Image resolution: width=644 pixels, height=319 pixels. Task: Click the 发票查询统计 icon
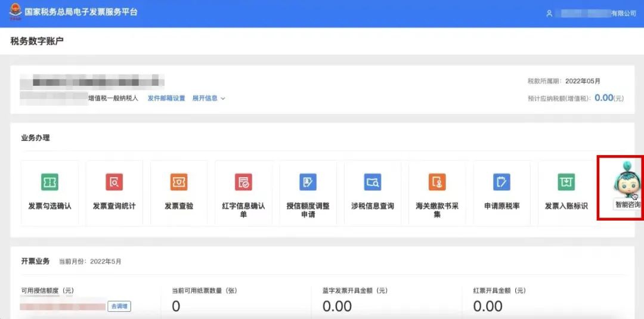tap(114, 182)
